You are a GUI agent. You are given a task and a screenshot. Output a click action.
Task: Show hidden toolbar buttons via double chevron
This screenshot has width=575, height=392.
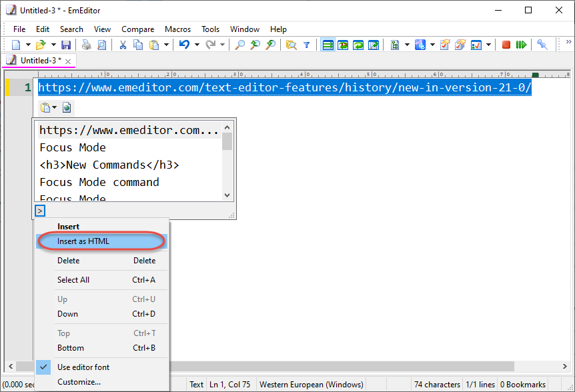click(569, 42)
